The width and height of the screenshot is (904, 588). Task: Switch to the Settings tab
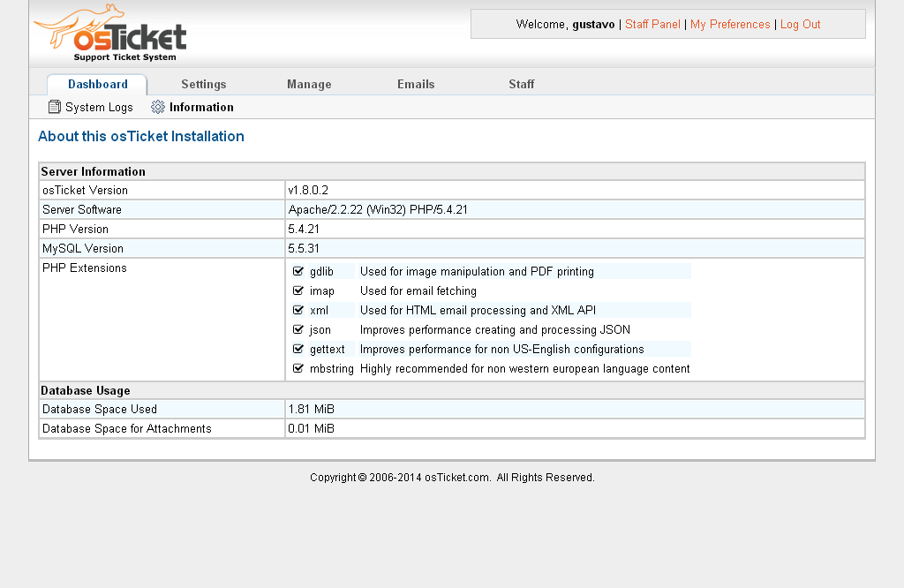(204, 84)
